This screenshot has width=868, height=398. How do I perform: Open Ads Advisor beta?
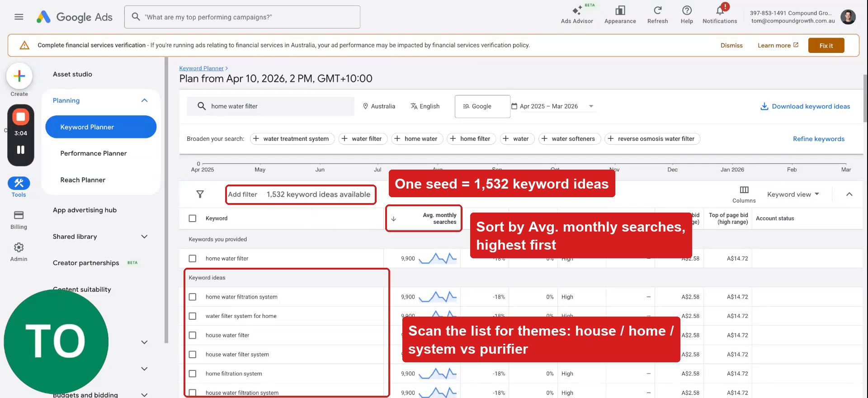[x=577, y=14]
